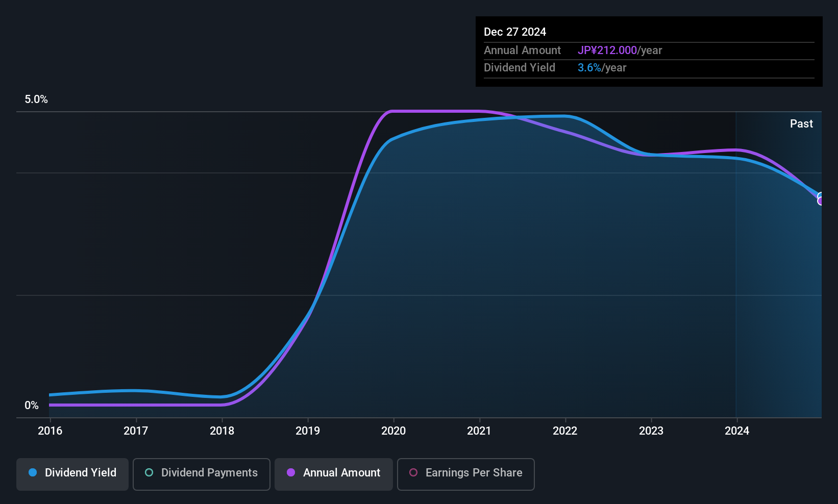
Task: Click the tooltip Annual Amount label
Action: pyautogui.click(x=522, y=51)
